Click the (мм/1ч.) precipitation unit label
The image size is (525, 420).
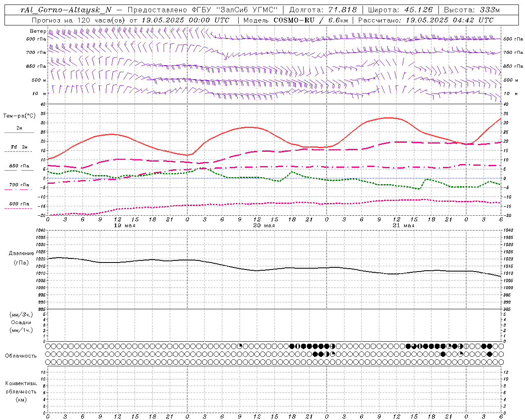point(21,330)
